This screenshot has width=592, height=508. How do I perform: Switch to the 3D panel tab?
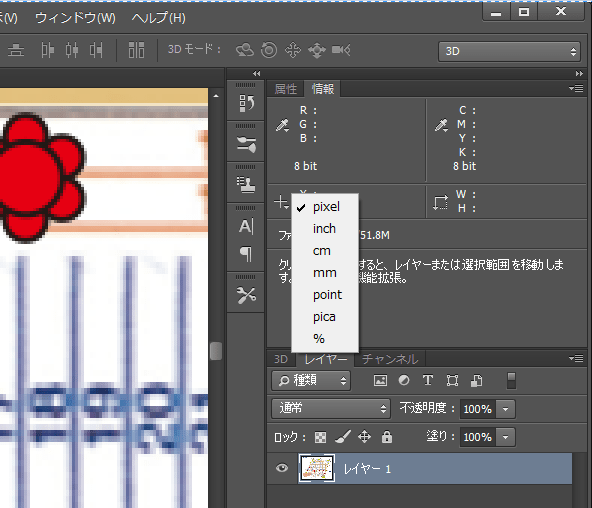(281, 359)
